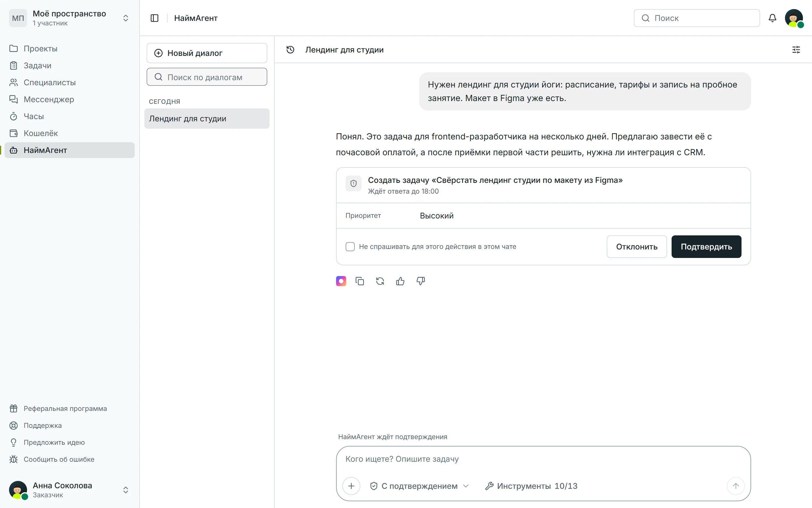Open Инструменты 10/13 tools selector
812x508 pixels.
pyautogui.click(x=531, y=486)
